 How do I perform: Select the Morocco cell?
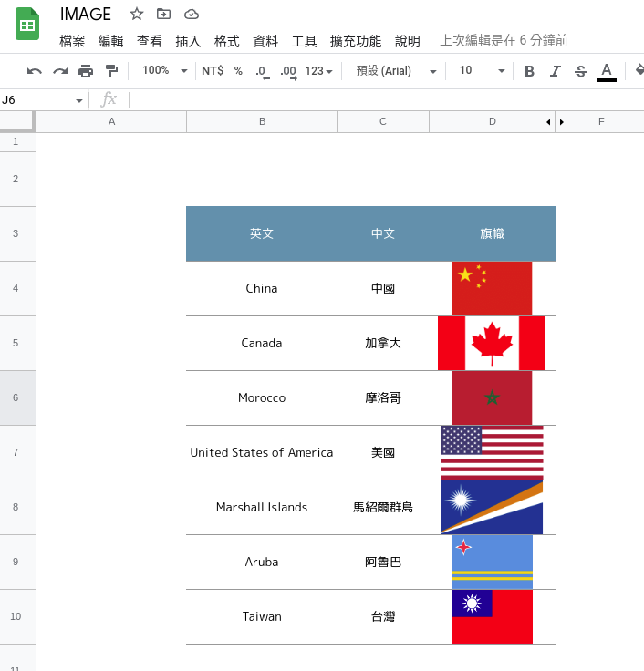click(262, 398)
